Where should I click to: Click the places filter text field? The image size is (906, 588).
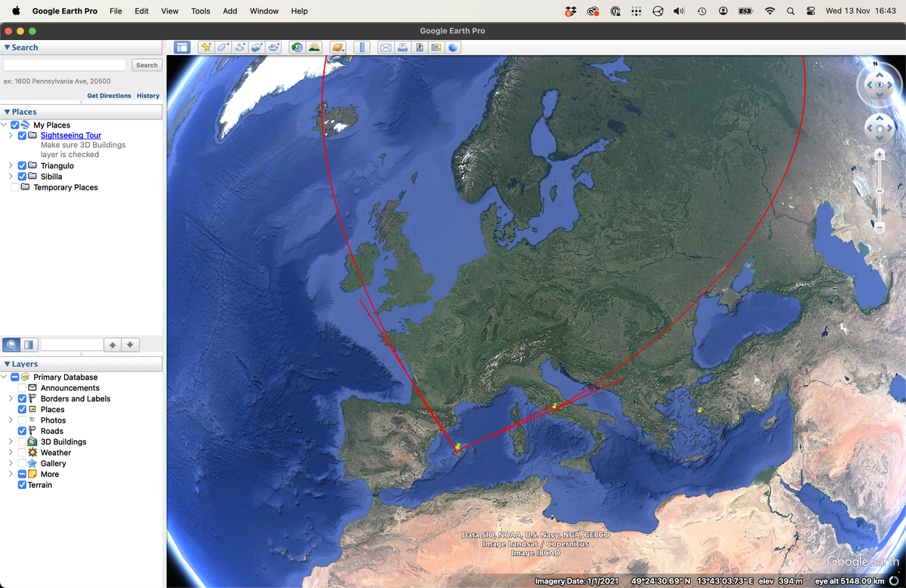coord(71,345)
